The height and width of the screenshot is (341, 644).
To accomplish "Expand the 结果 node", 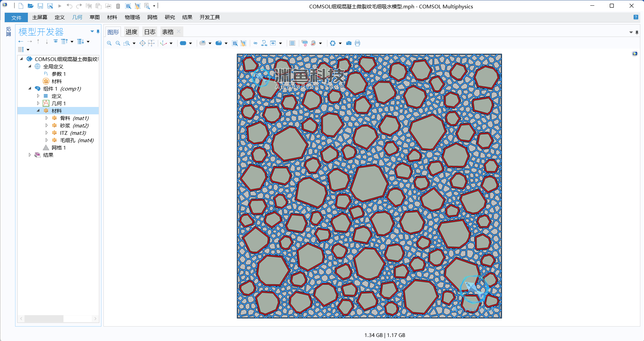I will click(x=30, y=155).
